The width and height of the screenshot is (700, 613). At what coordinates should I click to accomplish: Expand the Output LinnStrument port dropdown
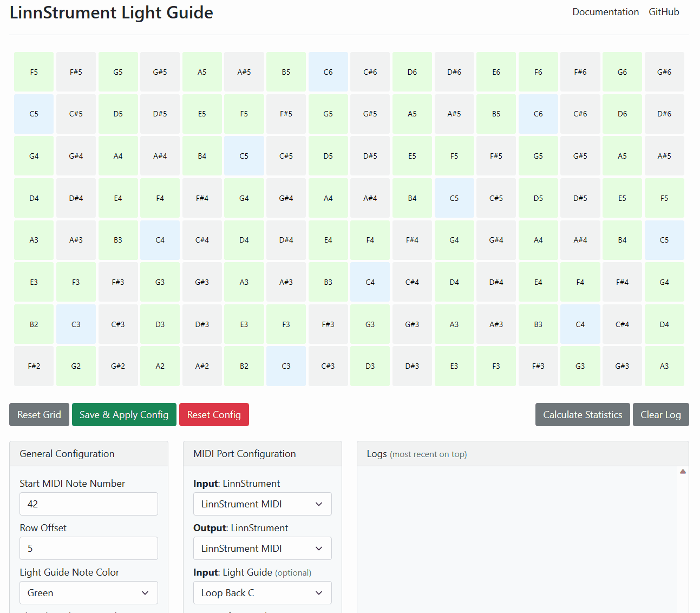click(263, 549)
